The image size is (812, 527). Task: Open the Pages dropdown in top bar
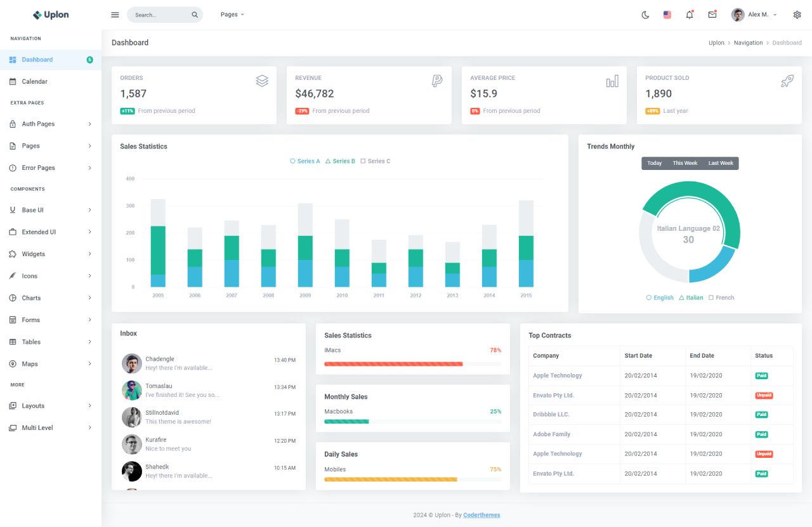(232, 15)
